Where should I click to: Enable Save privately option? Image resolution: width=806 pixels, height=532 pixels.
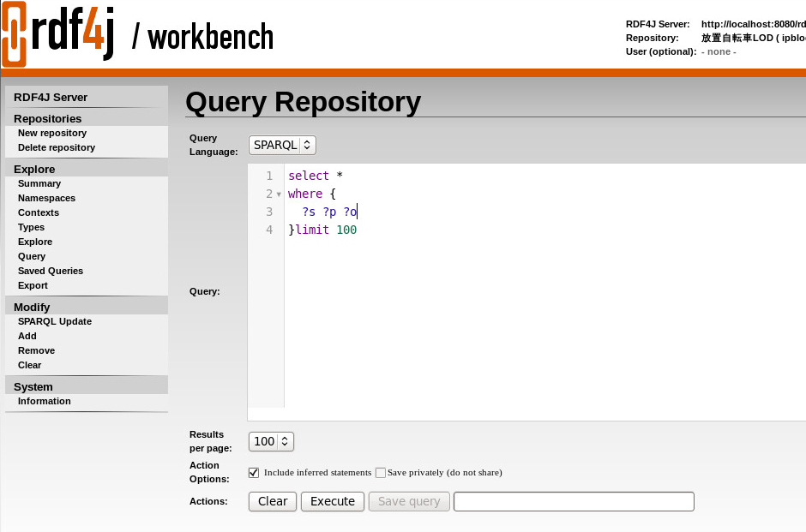pos(380,472)
